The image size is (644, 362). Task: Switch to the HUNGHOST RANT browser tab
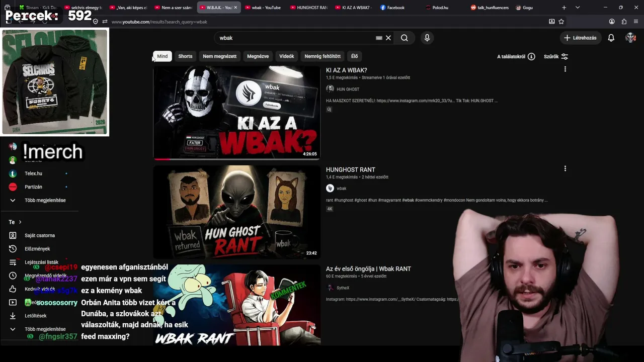coord(308,8)
